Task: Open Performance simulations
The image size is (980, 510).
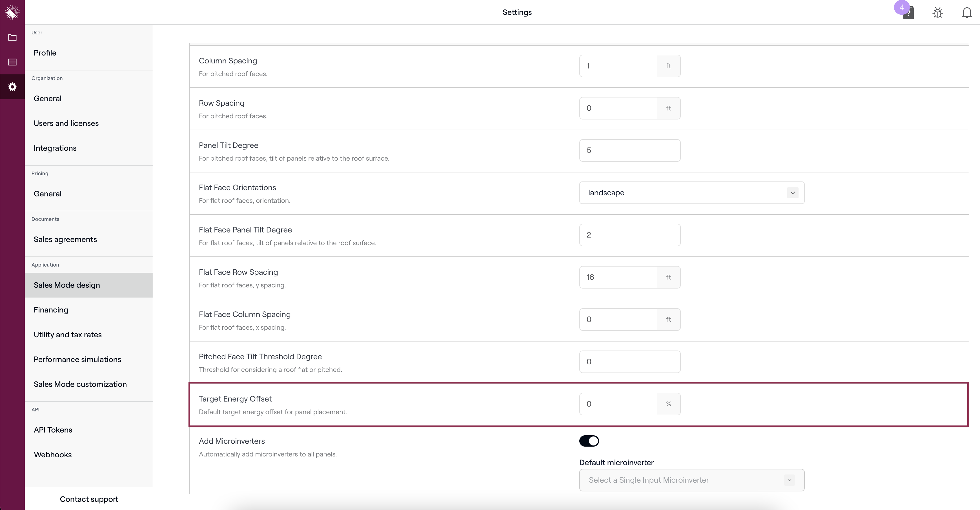Action: point(89,360)
